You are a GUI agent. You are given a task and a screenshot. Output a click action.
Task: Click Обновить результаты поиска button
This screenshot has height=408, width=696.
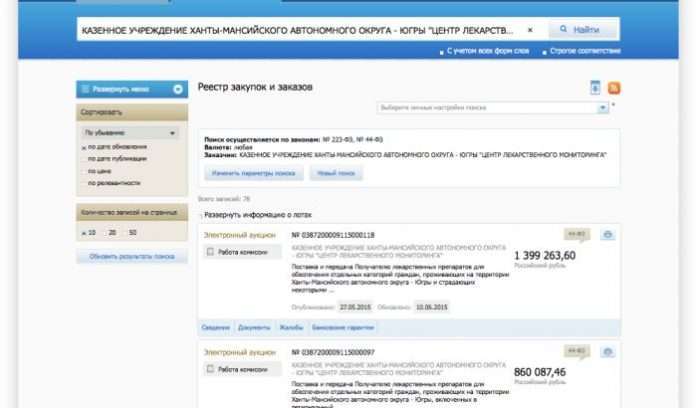(132, 257)
